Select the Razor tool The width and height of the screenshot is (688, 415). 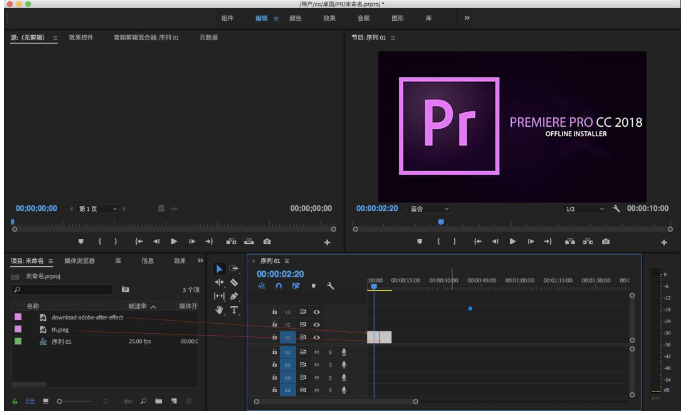(234, 283)
